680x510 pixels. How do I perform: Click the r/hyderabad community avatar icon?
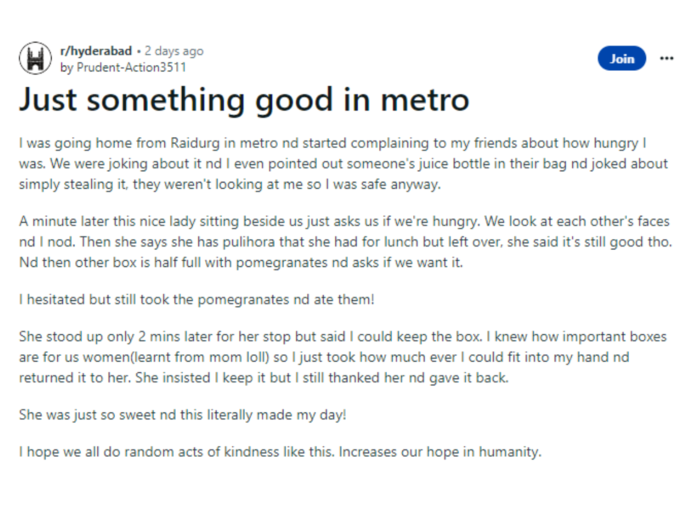click(35, 59)
